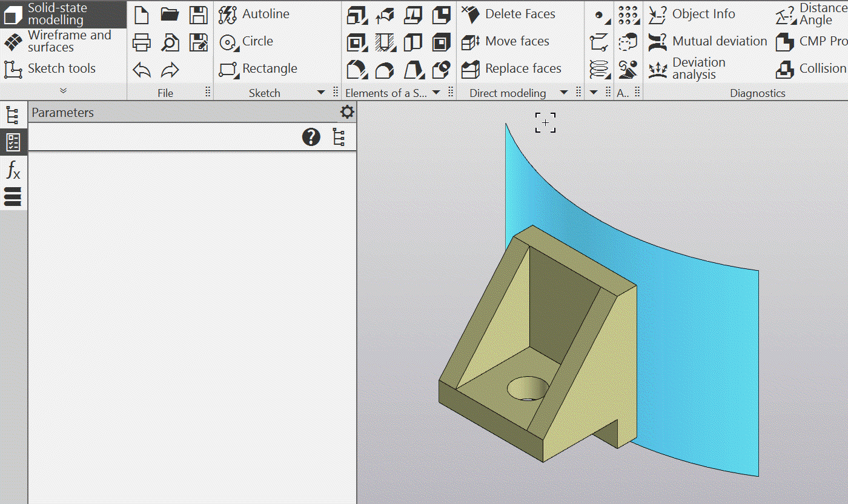848x504 pixels.
Task: Open a file with the folder icon
Action: click(170, 15)
